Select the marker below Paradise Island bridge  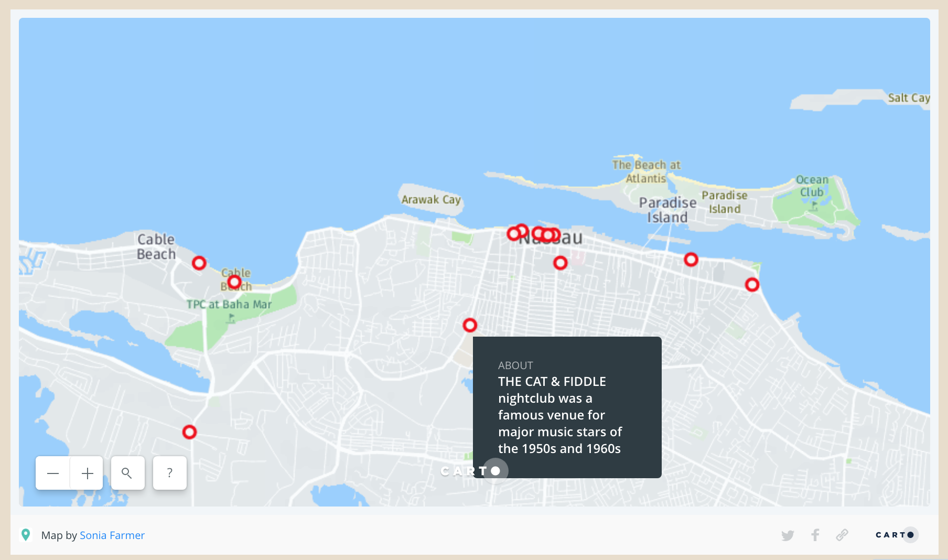(691, 260)
